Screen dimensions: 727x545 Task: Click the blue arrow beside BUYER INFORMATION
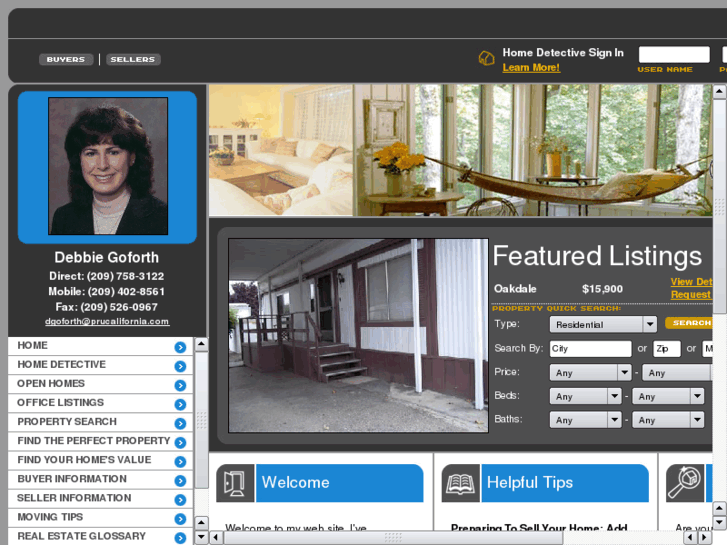pyautogui.click(x=180, y=481)
